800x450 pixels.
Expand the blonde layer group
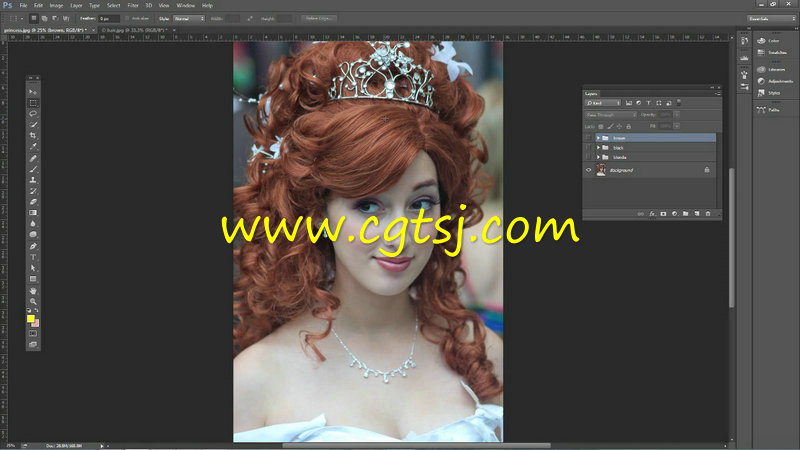(598, 157)
